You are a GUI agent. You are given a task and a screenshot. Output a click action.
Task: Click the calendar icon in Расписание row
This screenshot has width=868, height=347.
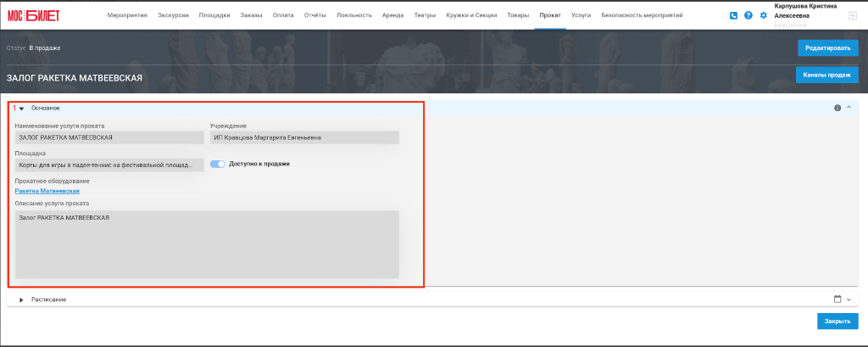click(x=837, y=299)
